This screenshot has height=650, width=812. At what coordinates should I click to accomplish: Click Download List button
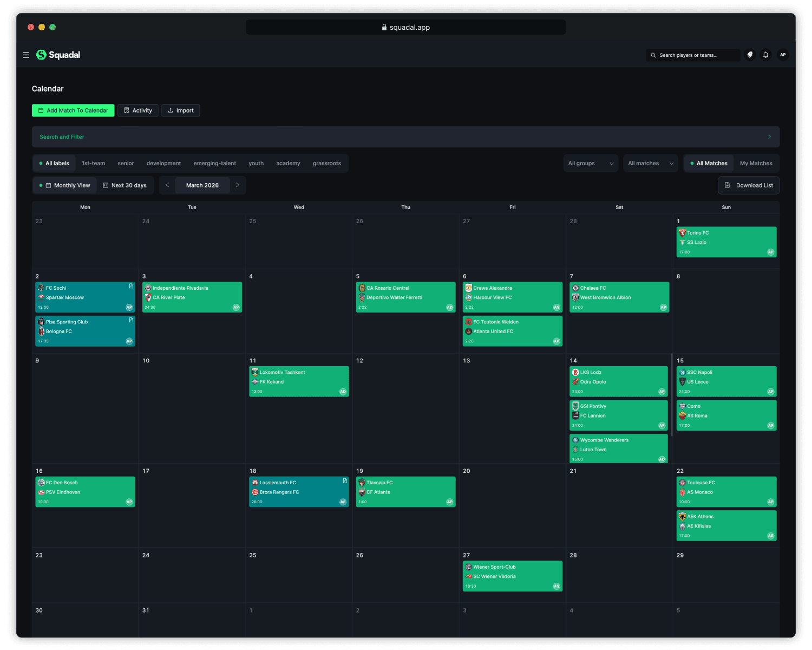(749, 185)
